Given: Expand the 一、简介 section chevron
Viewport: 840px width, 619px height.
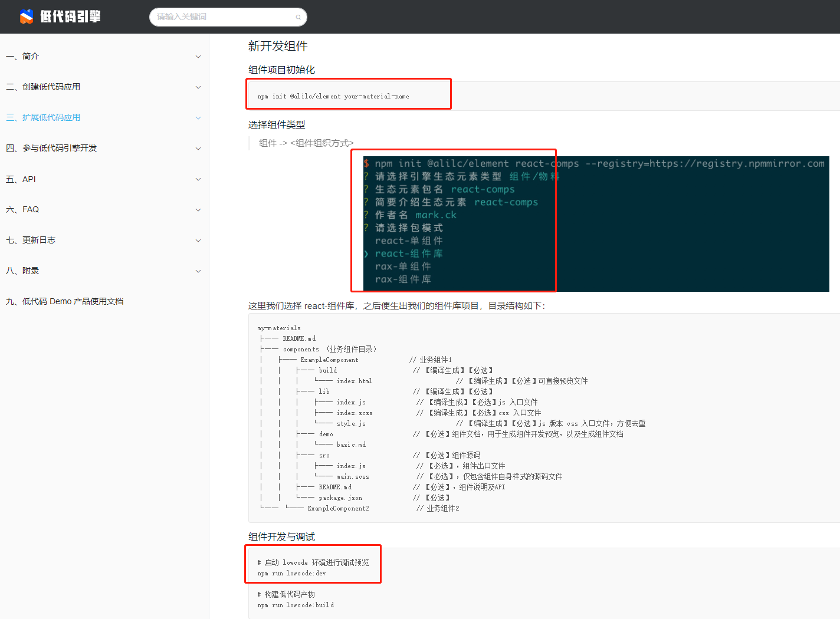Looking at the screenshot, I should 198,57.
